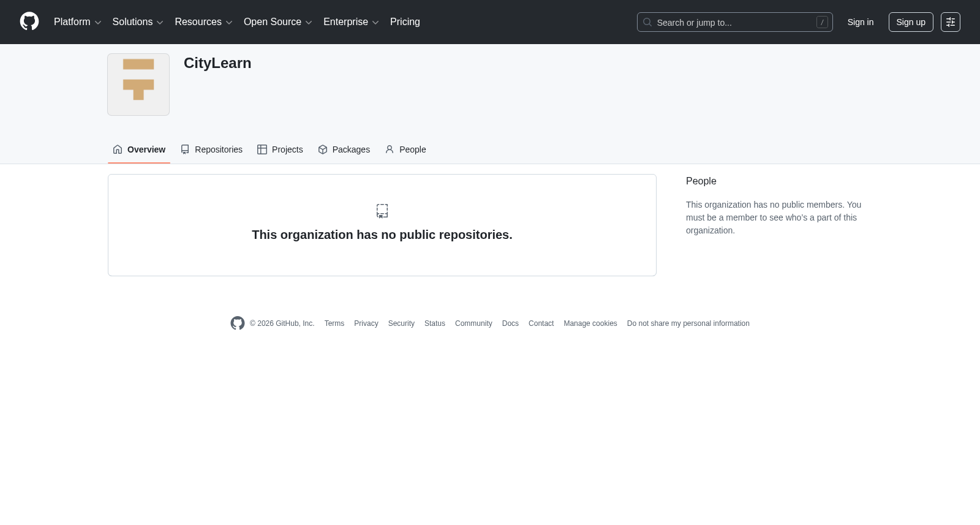
Task: Expand the Resources dropdown menu
Action: (203, 22)
